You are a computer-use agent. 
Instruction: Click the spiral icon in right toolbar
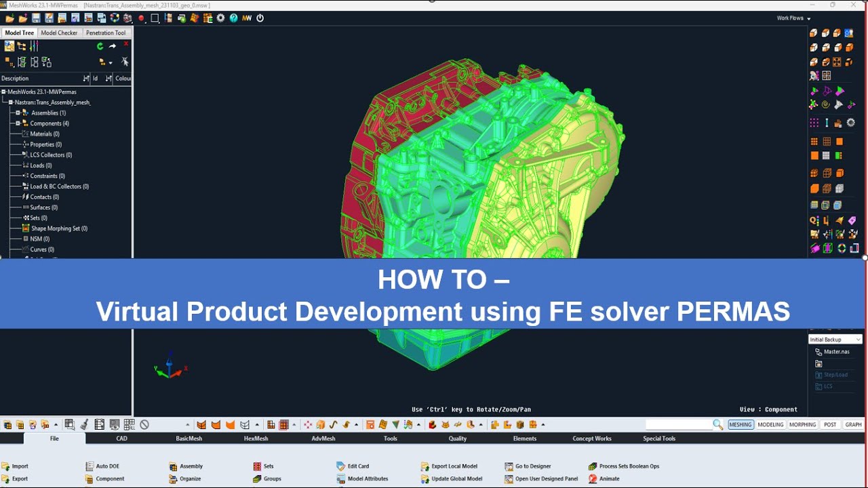click(825, 104)
